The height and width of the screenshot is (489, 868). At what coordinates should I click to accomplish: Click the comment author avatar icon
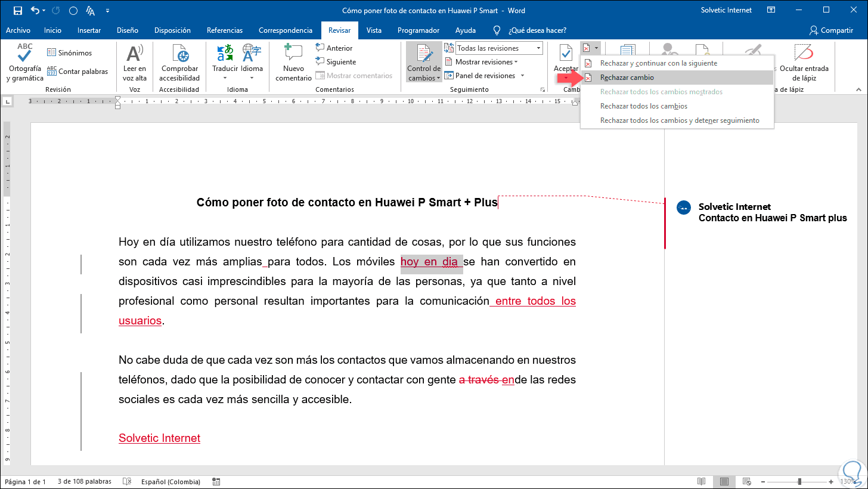click(x=684, y=207)
